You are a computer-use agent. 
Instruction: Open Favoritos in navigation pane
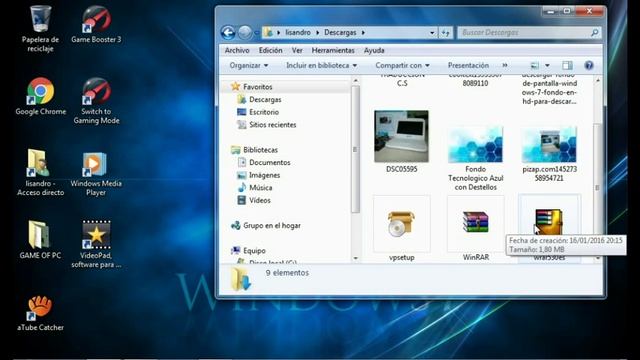(257, 87)
